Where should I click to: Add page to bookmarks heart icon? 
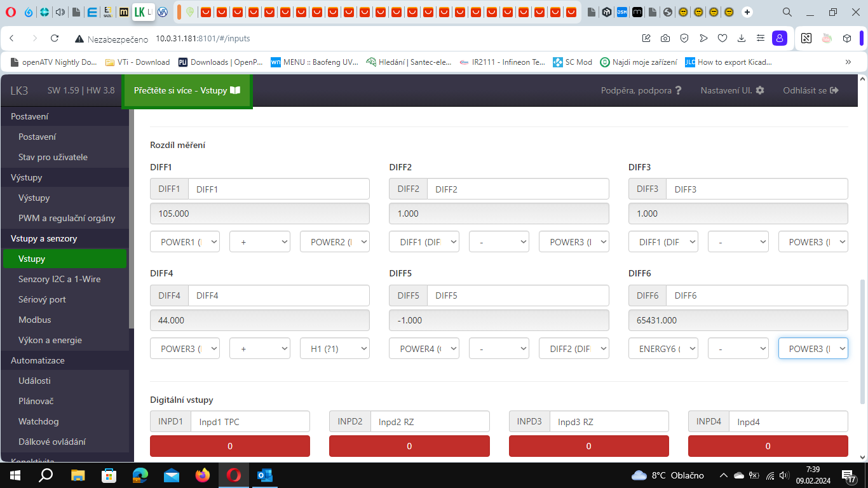coord(722,38)
